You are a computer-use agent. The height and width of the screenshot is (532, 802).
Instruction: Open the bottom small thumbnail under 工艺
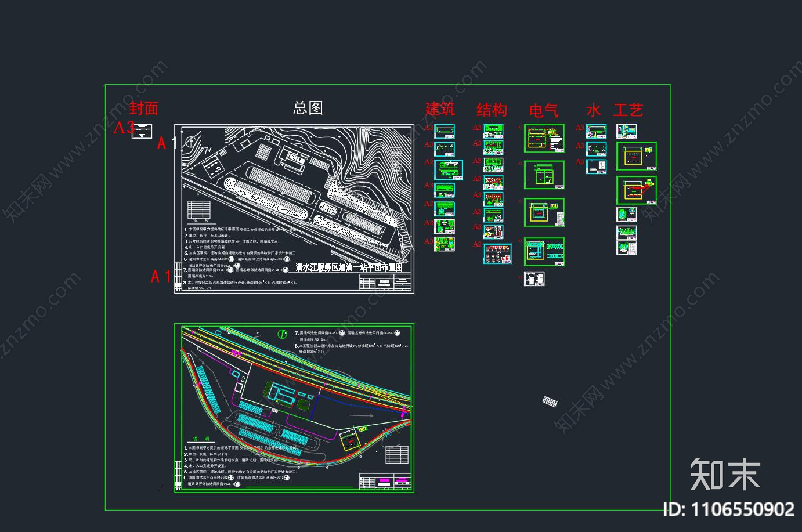coord(627,248)
